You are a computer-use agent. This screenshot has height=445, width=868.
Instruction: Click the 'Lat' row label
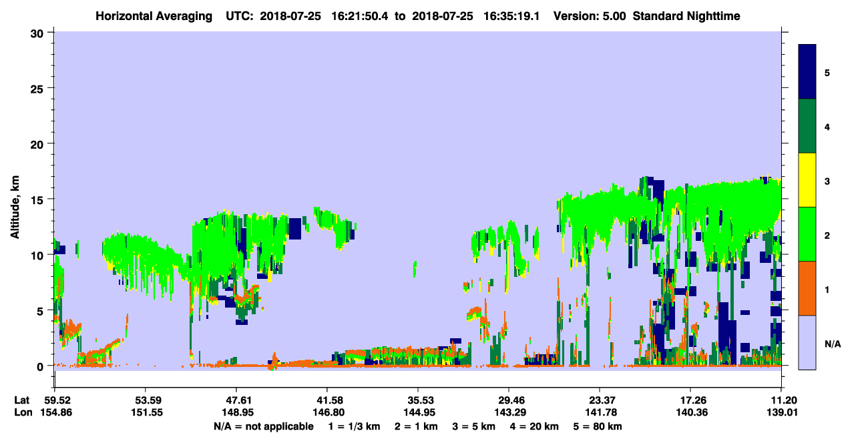[22, 400]
